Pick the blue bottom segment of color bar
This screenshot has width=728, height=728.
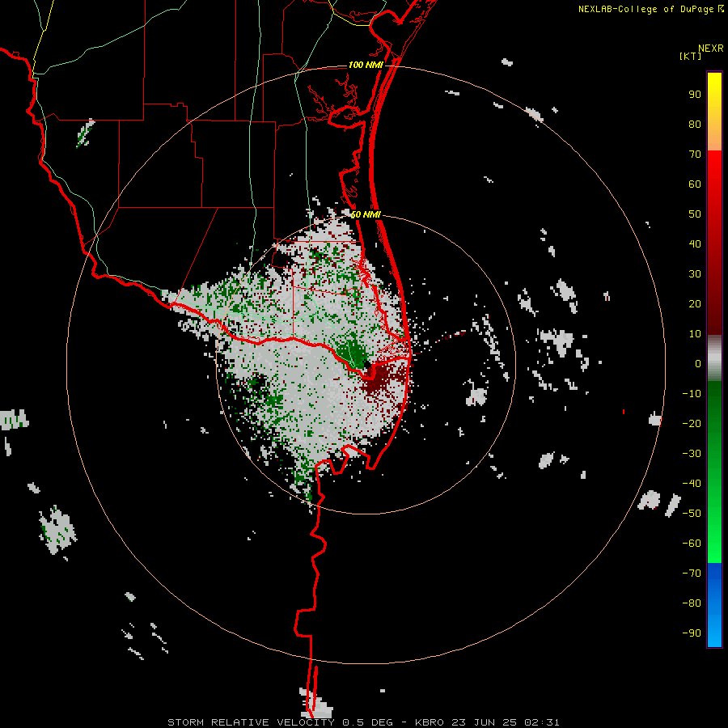(x=714, y=605)
